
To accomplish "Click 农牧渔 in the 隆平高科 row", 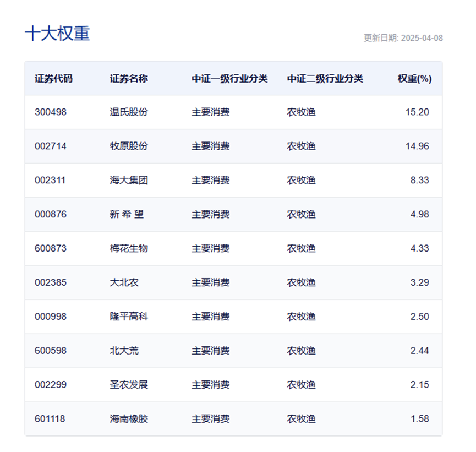I will [302, 317].
